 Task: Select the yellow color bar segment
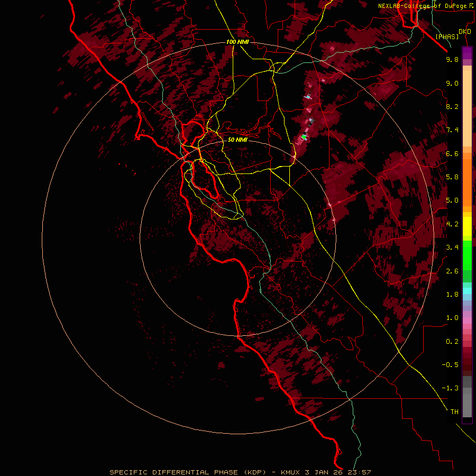pyautogui.click(x=467, y=226)
